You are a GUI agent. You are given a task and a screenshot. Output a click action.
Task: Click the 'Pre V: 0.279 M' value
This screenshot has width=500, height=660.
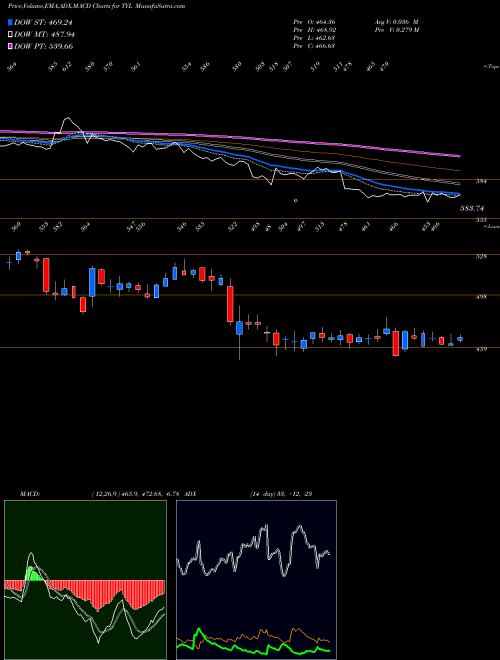(x=397, y=30)
